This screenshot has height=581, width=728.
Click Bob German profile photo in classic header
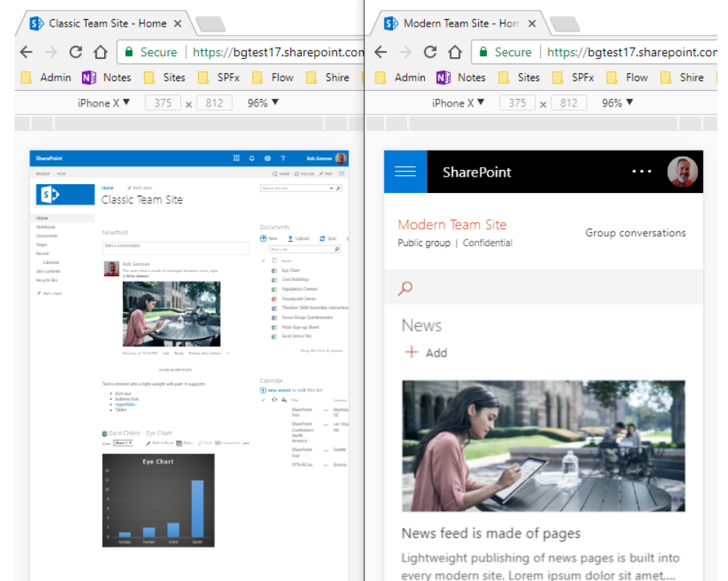(x=341, y=158)
